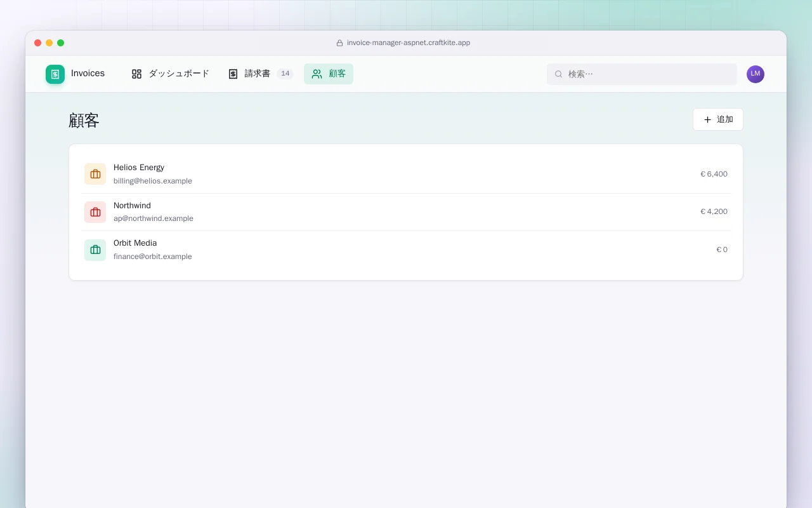Click the billing@helios.example email
This screenshot has width=812, height=508.
pyautogui.click(x=153, y=181)
